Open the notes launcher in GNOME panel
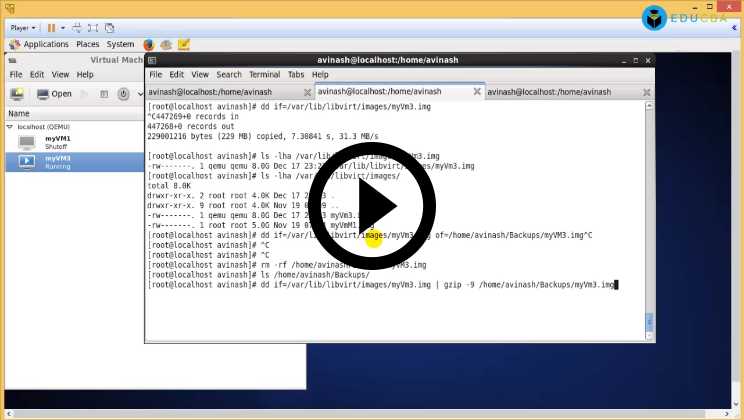The width and height of the screenshot is (744, 420). [184, 44]
